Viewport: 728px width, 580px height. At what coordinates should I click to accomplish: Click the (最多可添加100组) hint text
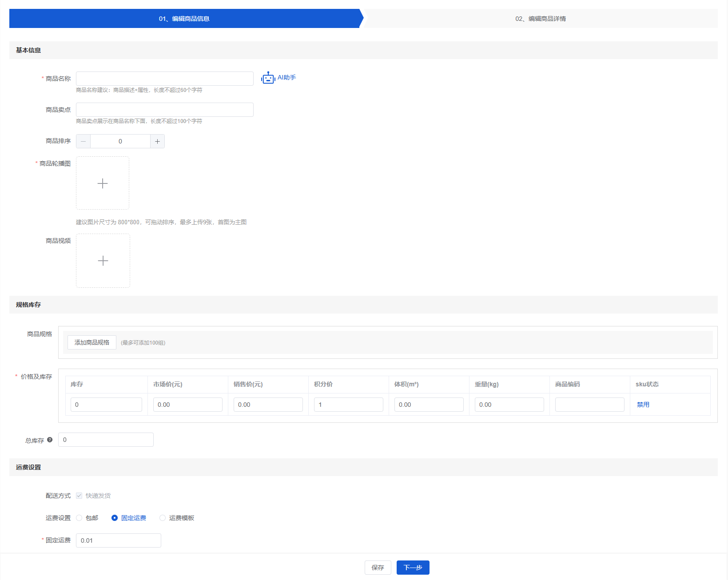pyautogui.click(x=143, y=343)
